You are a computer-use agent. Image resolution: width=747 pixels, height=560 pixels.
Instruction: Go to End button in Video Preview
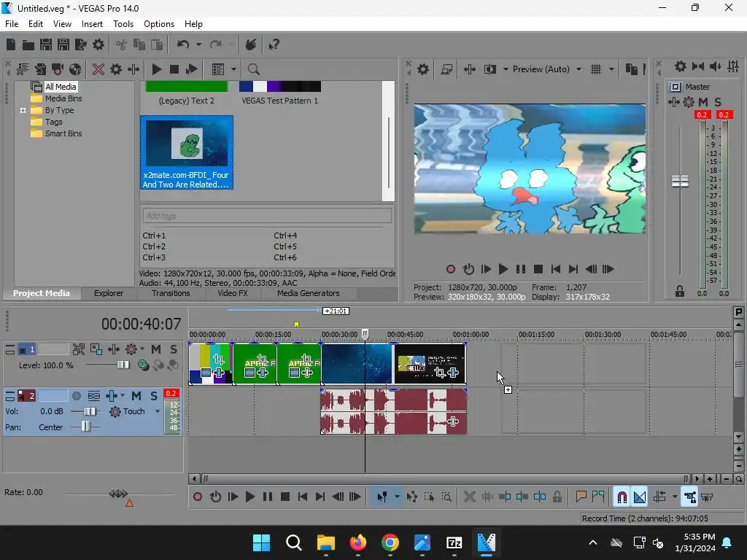[x=573, y=270]
